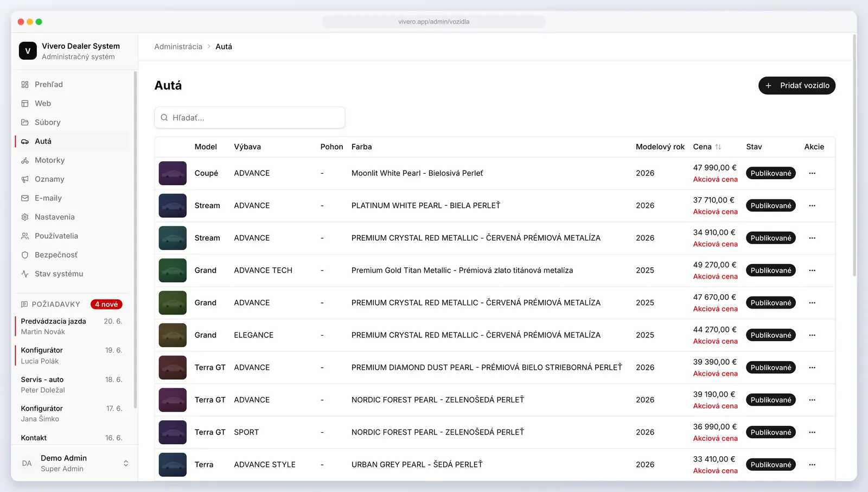This screenshot has height=492, width=868.
Task: Click 'ADVANCE STYLE' trim cell
Action: pyautogui.click(x=265, y=465)
